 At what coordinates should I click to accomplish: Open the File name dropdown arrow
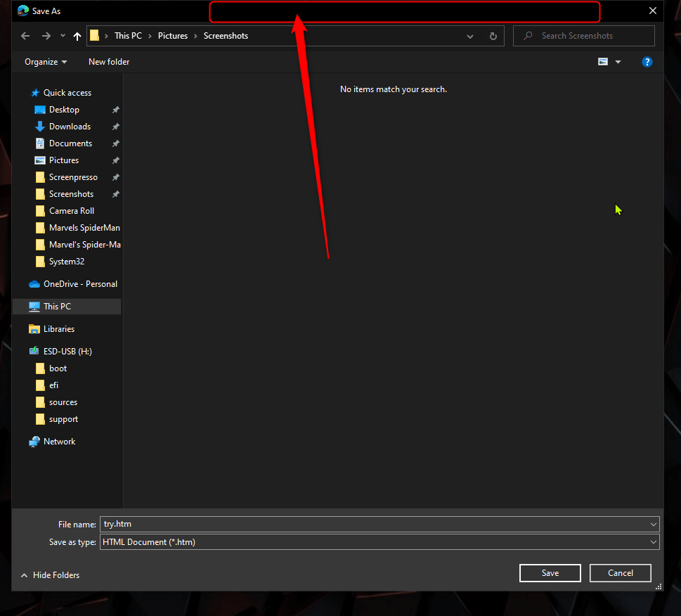coord(653,525)
